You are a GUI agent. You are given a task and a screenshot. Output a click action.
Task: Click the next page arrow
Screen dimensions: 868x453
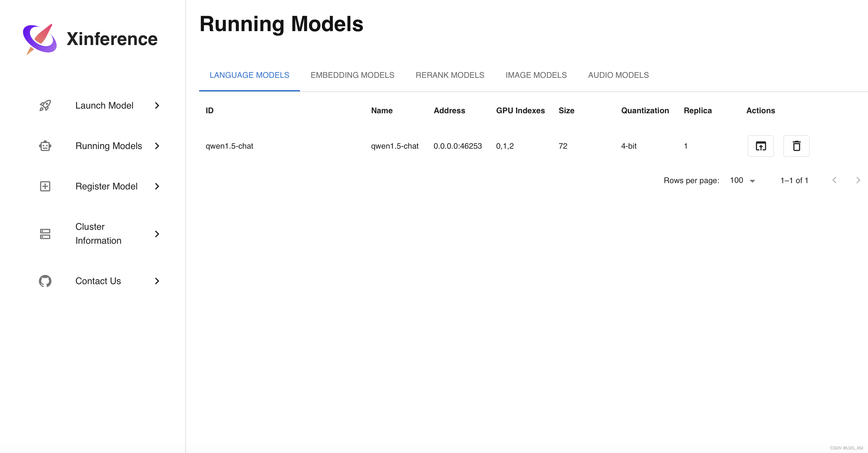[x=858, y=180]
